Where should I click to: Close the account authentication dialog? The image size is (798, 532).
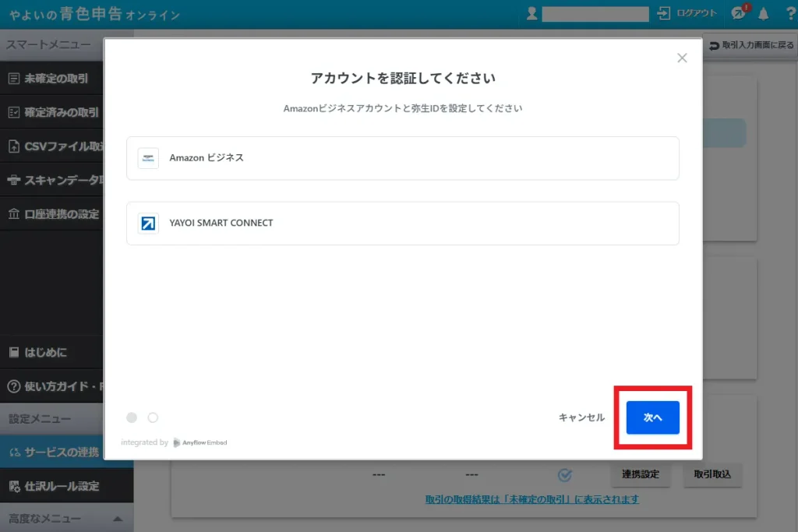click(682, 58)
